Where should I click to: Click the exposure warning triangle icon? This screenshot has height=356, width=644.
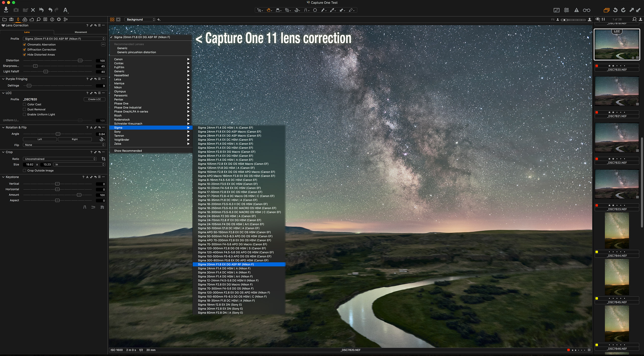tap(576, 10)
